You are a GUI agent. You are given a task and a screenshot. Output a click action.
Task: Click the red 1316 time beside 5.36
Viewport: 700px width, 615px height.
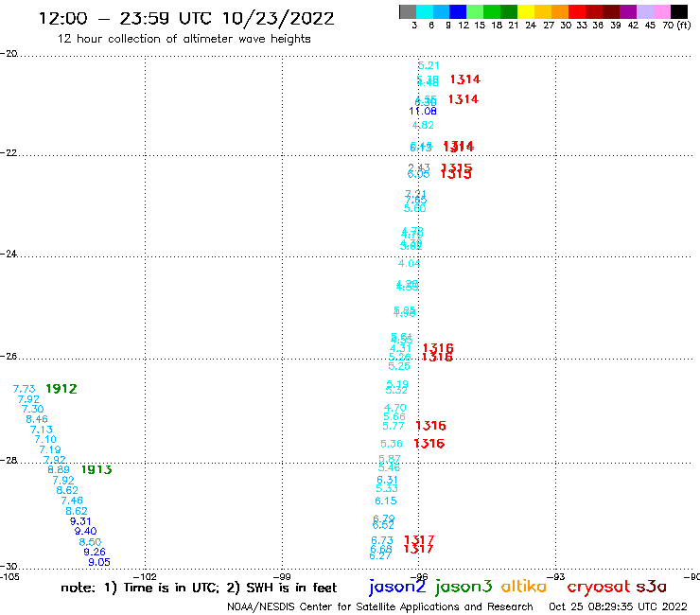[429, 444]
